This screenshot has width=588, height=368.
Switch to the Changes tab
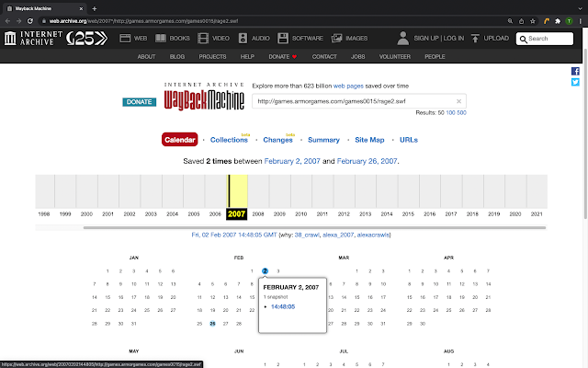pyautogui.click(x=277, y=140)
